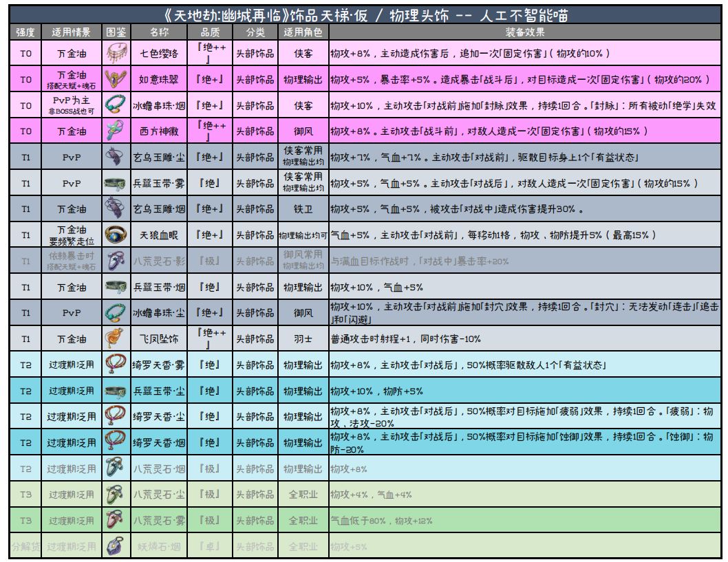Select the name cell 绮罗天香·雾
This screenshot has height=562, width=728.
coord(159,365)
